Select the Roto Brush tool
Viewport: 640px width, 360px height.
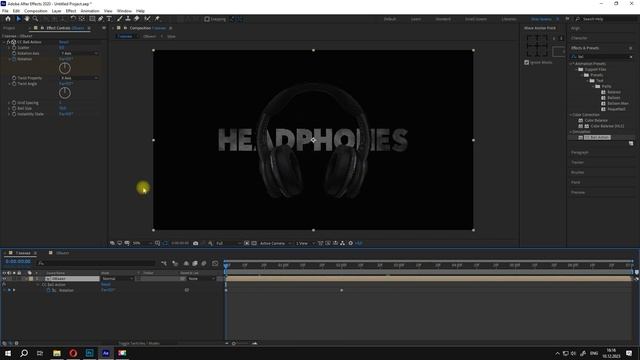pos(147,19)
